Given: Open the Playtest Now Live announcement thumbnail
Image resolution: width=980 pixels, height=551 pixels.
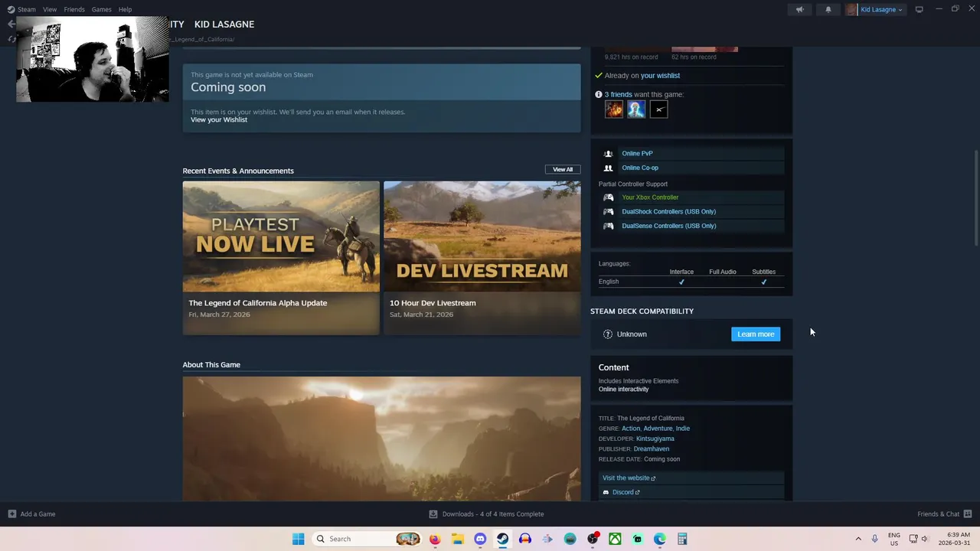Looking at the screenshot, I should pyautogui.click(x=281, y=236).
